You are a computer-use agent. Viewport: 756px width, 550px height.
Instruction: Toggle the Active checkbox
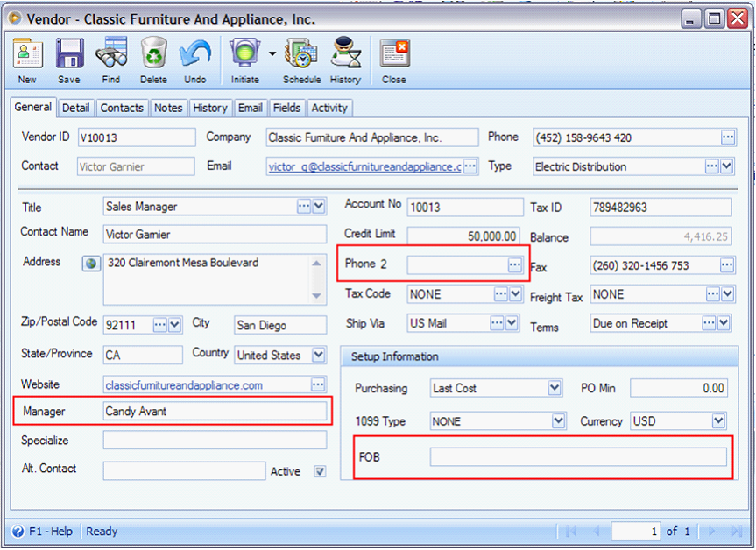(320, 471)
